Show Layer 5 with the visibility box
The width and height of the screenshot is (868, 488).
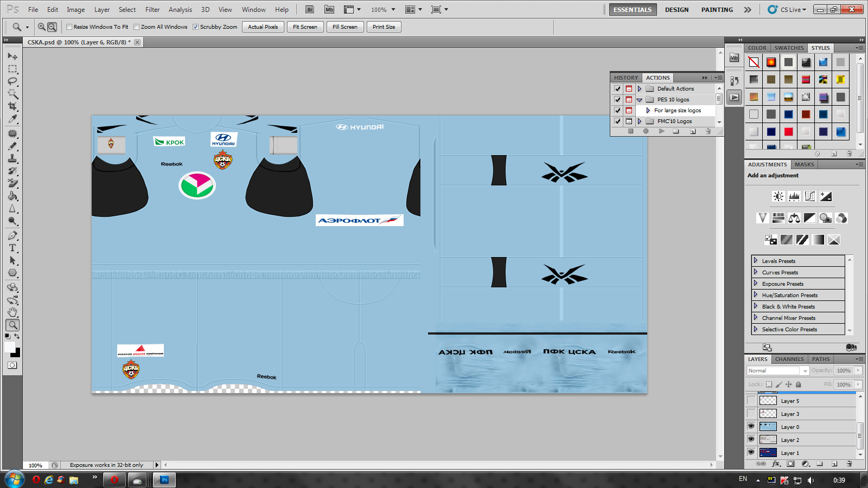click(x=751, y=401)
